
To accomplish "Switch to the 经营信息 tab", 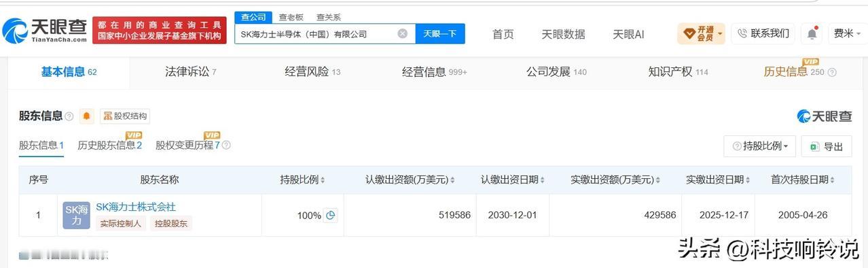I will tap(435, 72).
